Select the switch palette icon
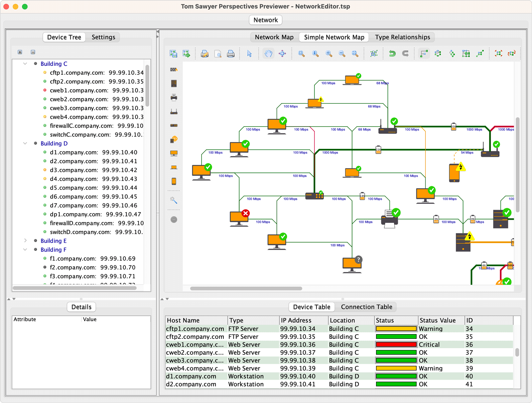Viewport: 532px width, 403px height. point(174,125)
